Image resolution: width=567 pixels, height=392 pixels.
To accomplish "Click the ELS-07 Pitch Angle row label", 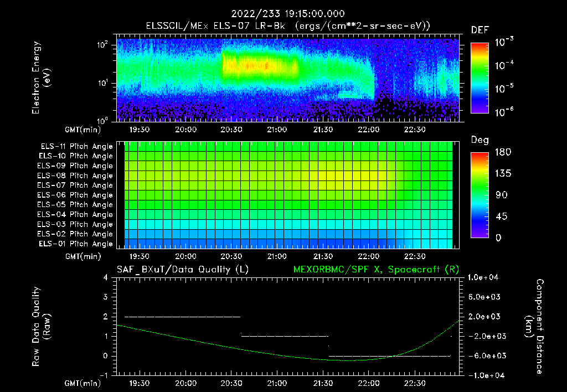I will 75,185.
